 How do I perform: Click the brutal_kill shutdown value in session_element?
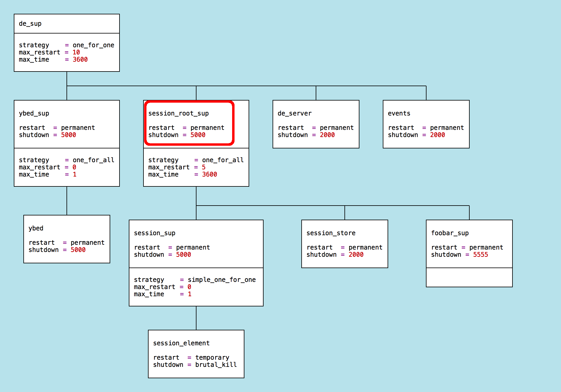pos(216,365)
